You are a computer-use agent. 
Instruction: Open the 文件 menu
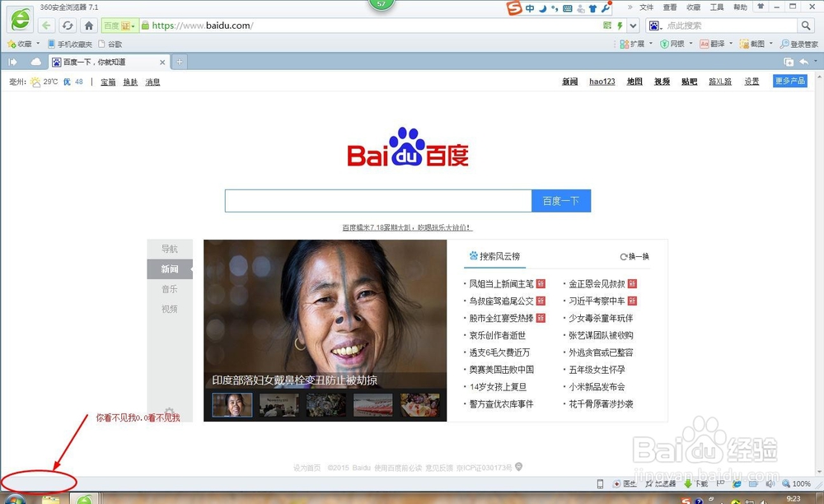tap(646, 7)
